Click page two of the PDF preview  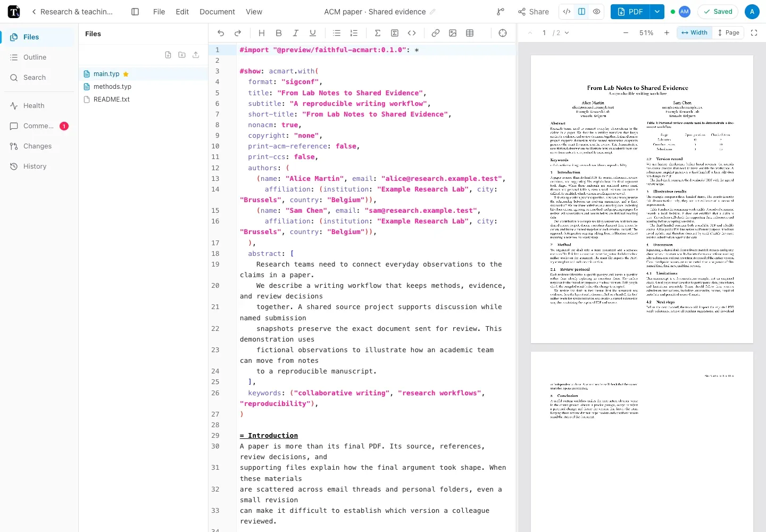(x=642, y=442)
